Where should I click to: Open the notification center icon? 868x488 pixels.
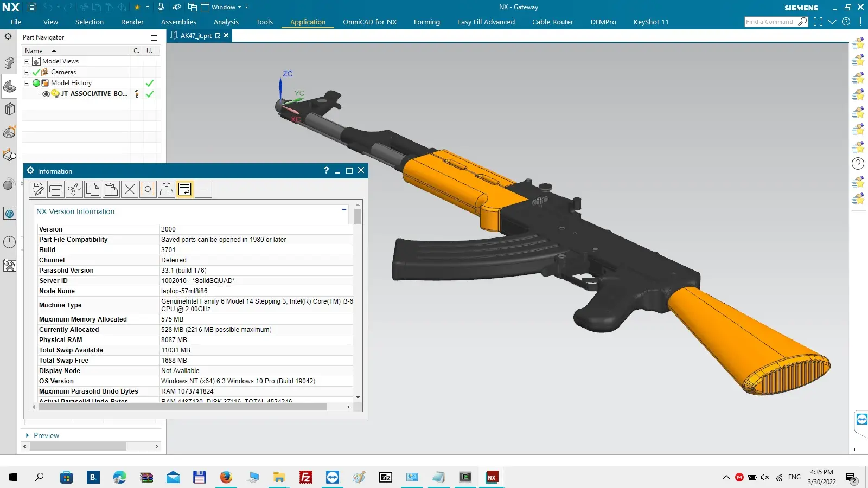pos(851,477)
